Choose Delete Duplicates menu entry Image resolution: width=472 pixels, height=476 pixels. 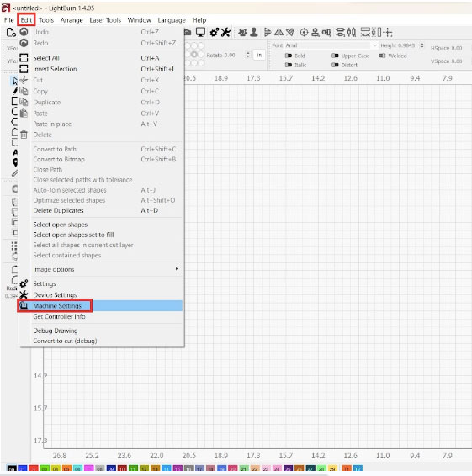coord(100,210)
